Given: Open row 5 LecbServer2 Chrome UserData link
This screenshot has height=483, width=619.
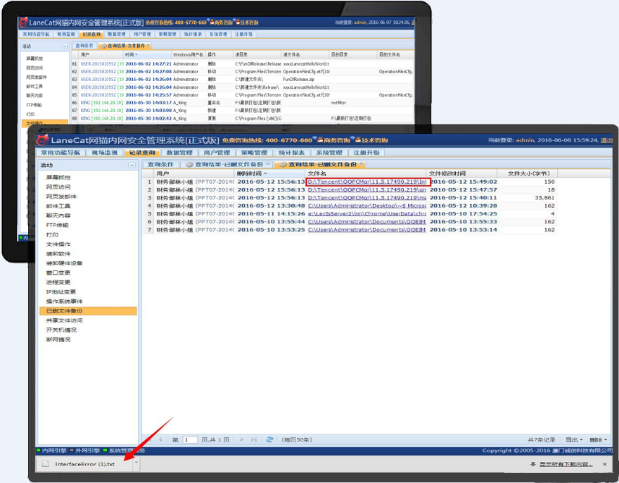Looking at the screenshot, I should point(367,214).
